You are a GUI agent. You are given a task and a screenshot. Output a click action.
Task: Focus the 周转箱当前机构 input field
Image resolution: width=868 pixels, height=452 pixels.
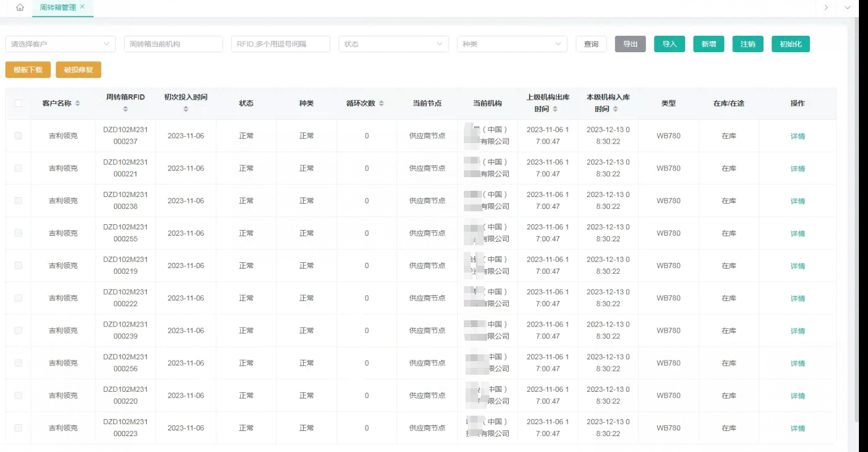[173, 44]
